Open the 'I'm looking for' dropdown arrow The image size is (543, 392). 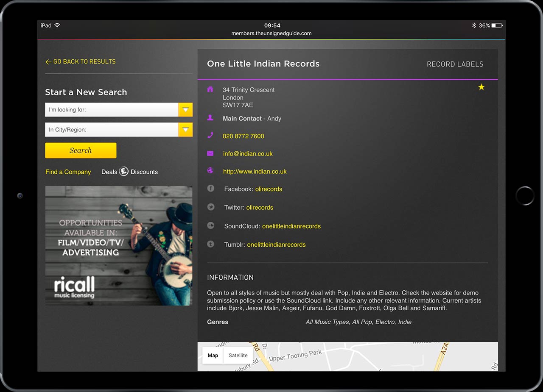pos(185,110)
